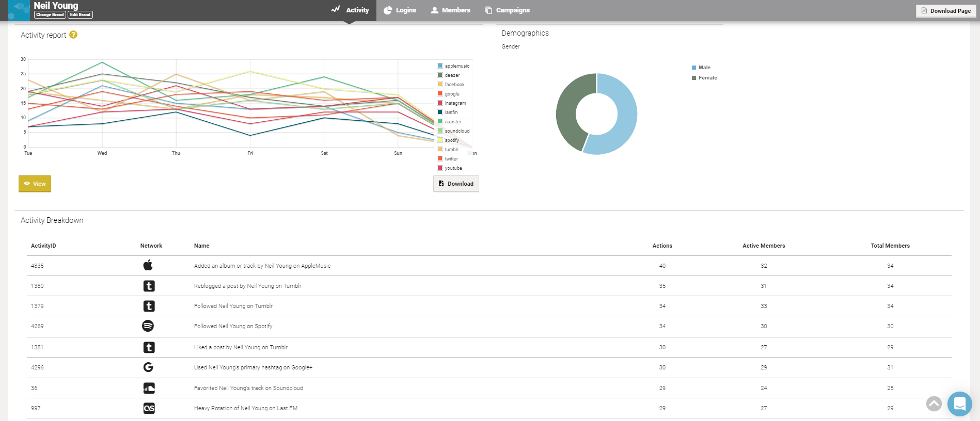Open the Activity report help icon
Image resolution: width=980 pixels, height=421 pixels.
(73, 35)
